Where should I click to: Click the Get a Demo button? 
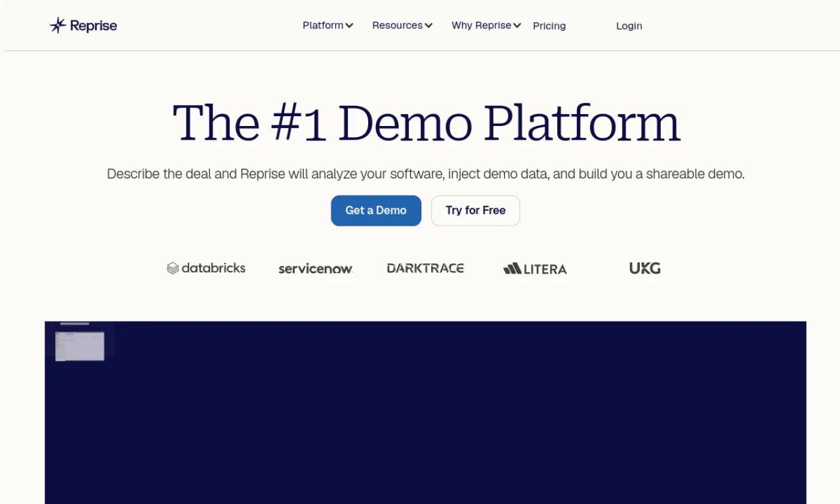(x=376, y=211)
